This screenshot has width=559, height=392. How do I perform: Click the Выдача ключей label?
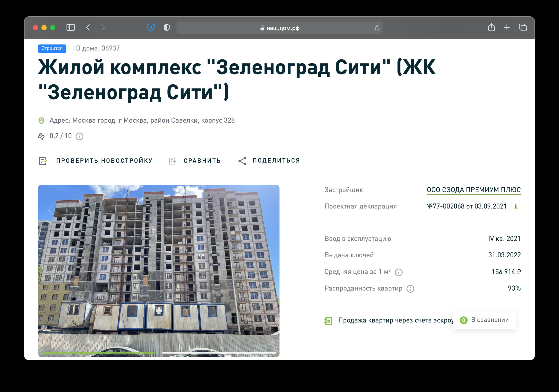click(349, 255)
